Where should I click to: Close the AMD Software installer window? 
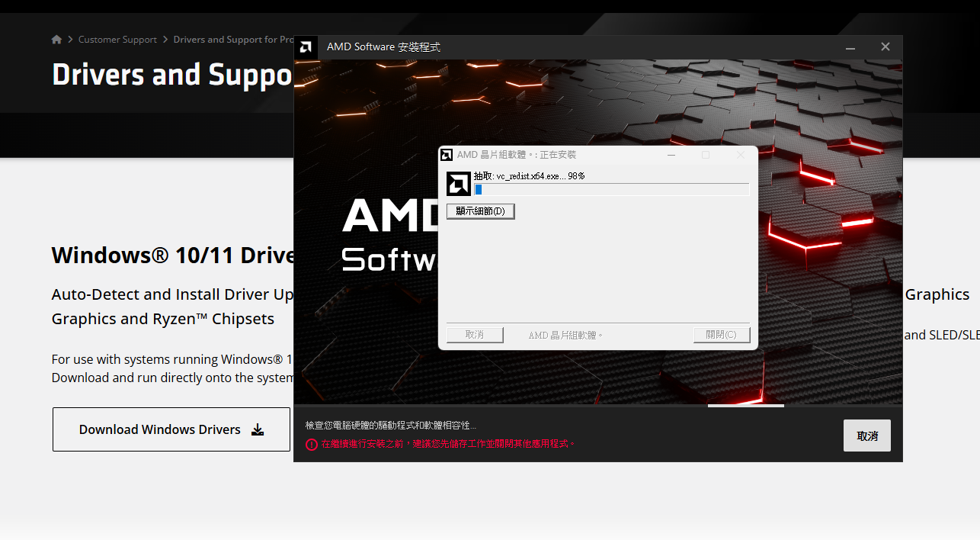pos(885,47)
